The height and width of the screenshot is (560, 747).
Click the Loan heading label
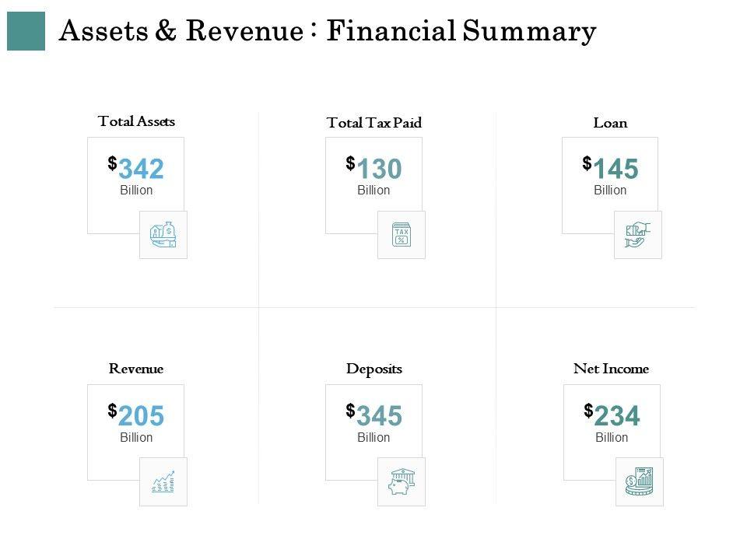(610, 123)
